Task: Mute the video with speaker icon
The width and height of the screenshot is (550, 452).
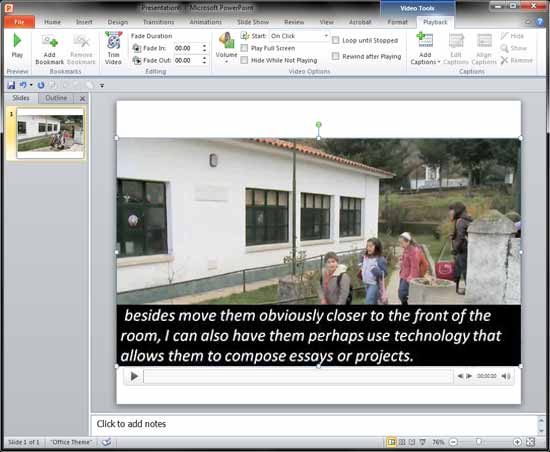Action: point(505,376)
